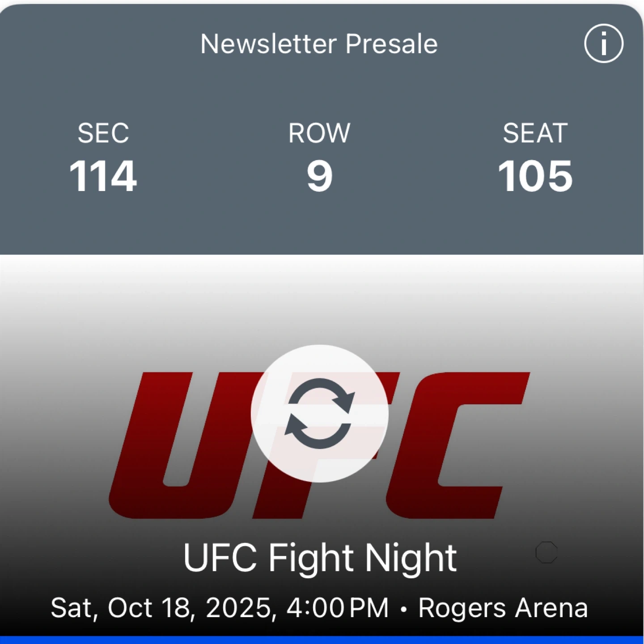The height and width of the screenshot is (644, 644).
Task: Open the ticket info icon
Action: (x=603, y=43)
